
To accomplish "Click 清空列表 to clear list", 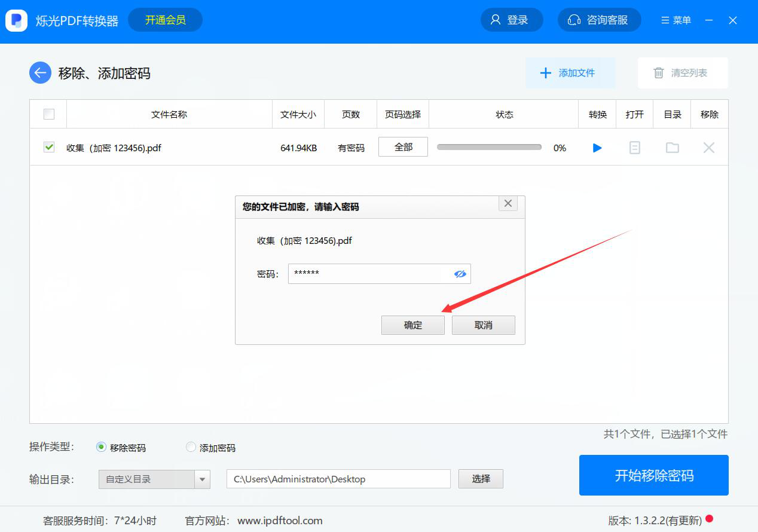I will [683, 73].
